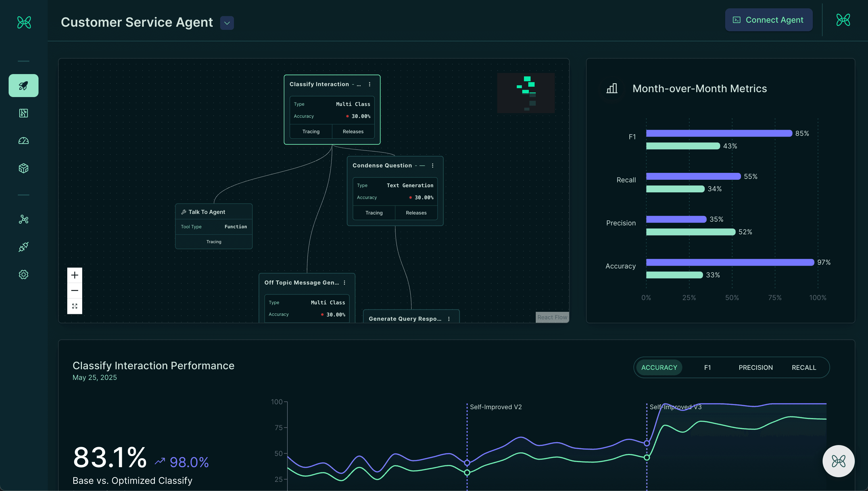Switch to the F1 metric tab
This screenshot has height=491, width=868.
[708, 367]
